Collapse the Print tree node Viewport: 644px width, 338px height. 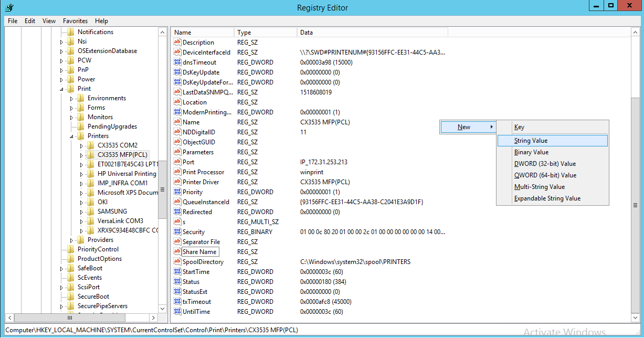pyautogui.click(x=61, y=89)
